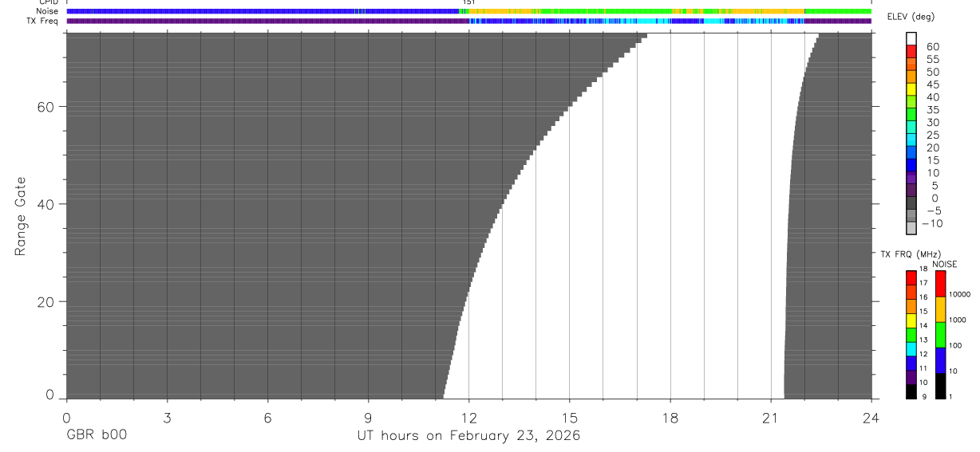Viewport: 980px width, 452px height.
Task: Click the x-axis tick label '18'
Action: coord(670,418)
